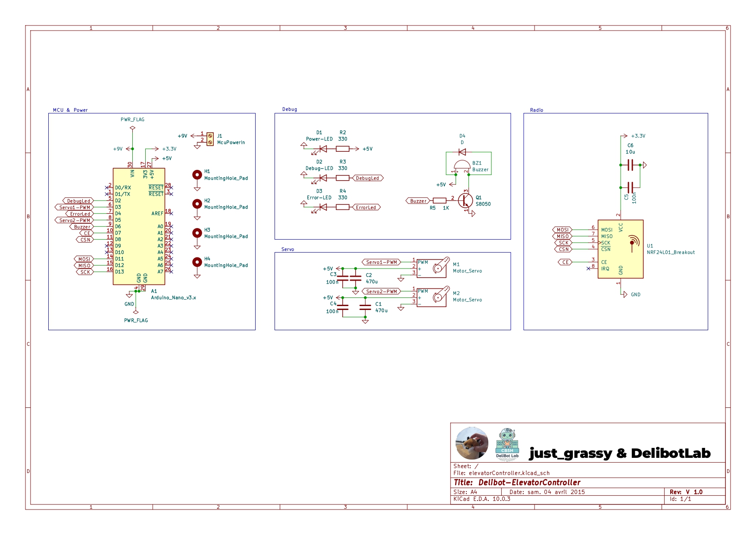Click the H4 MountingHole_Pad symbol

[197, 262]
